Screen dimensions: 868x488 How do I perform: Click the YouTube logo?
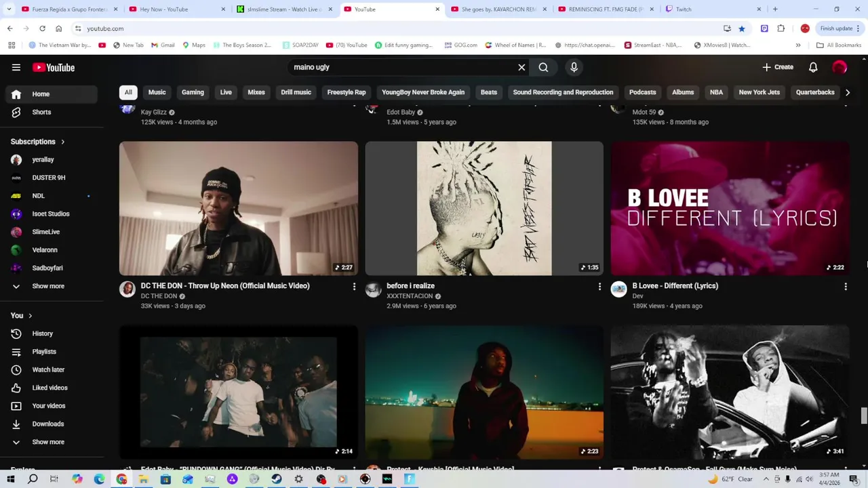tap(54, 67)
